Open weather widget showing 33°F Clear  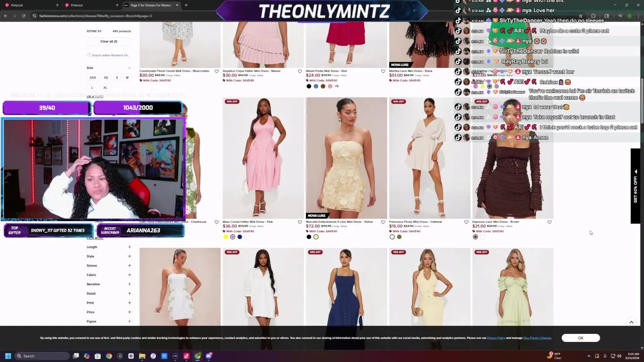554,356
